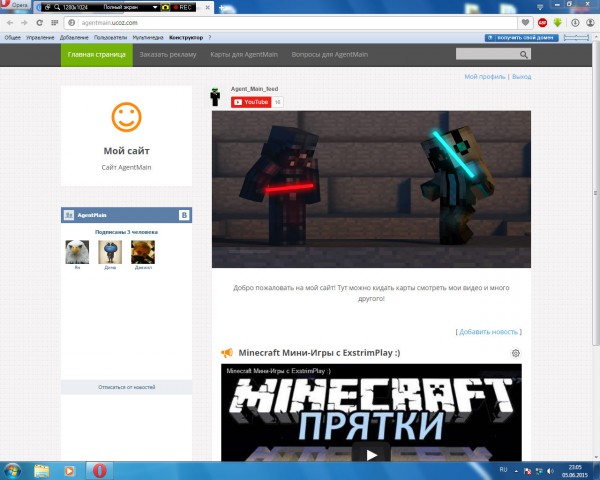
Task: Click the 'Выход' logout link
Action: (x=522, y=77)
